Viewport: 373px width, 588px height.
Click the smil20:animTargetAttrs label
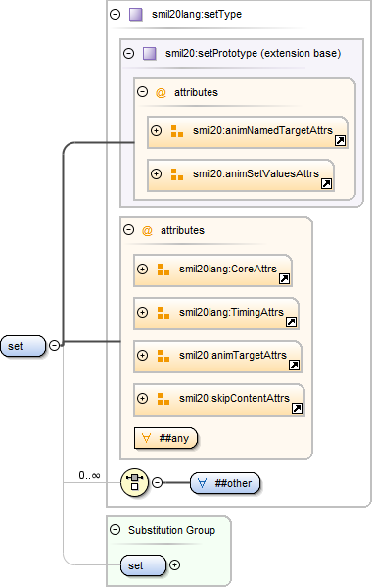tap(233, 355)
